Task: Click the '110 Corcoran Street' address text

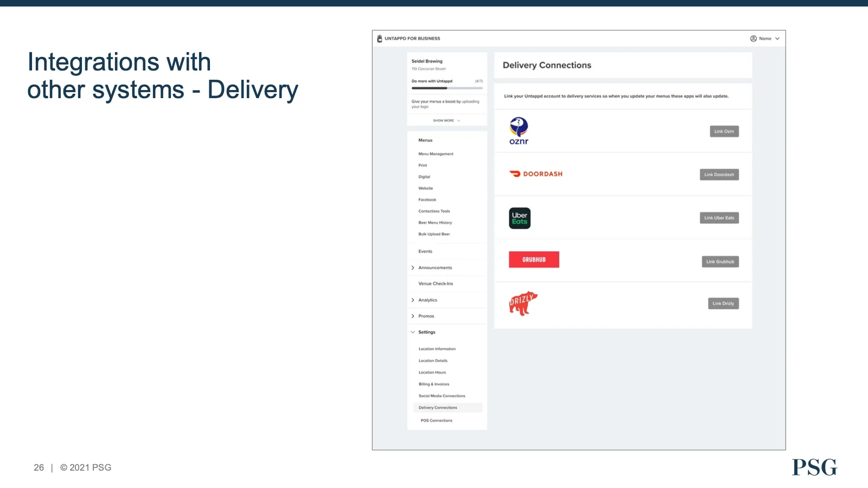Action: pyautogui.click(x=429, y=69)
